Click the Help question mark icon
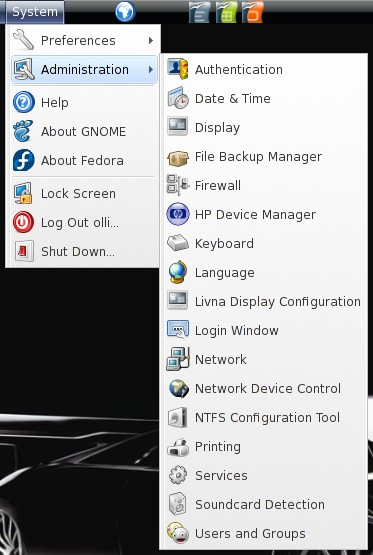Screen dimensions: 373x555 [24, 102]
